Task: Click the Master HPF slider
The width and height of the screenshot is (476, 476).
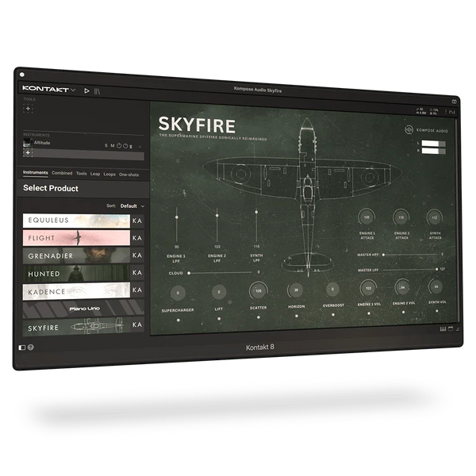Action: tap(410, 255)
